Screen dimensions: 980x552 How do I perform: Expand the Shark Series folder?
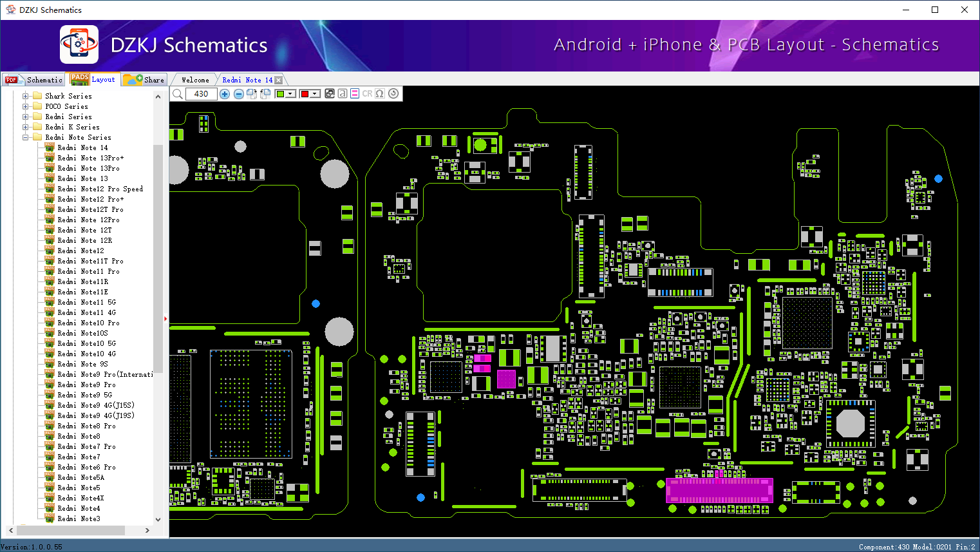26,96
